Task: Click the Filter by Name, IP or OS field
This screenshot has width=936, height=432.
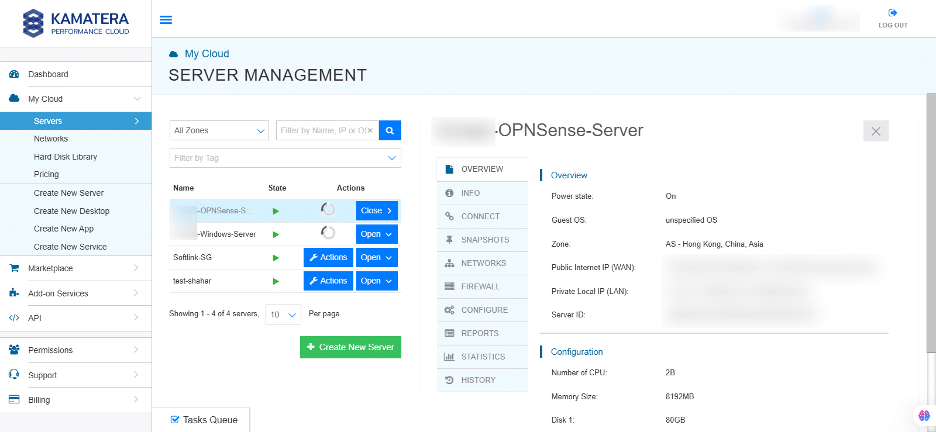Action: click(327, 130)
